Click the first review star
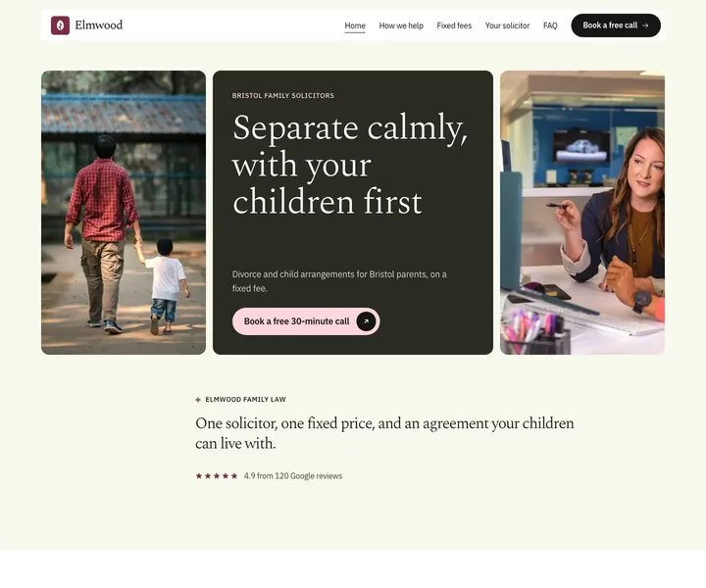The width and height of the screenshot is (706, 588). (x=199, y=475)
